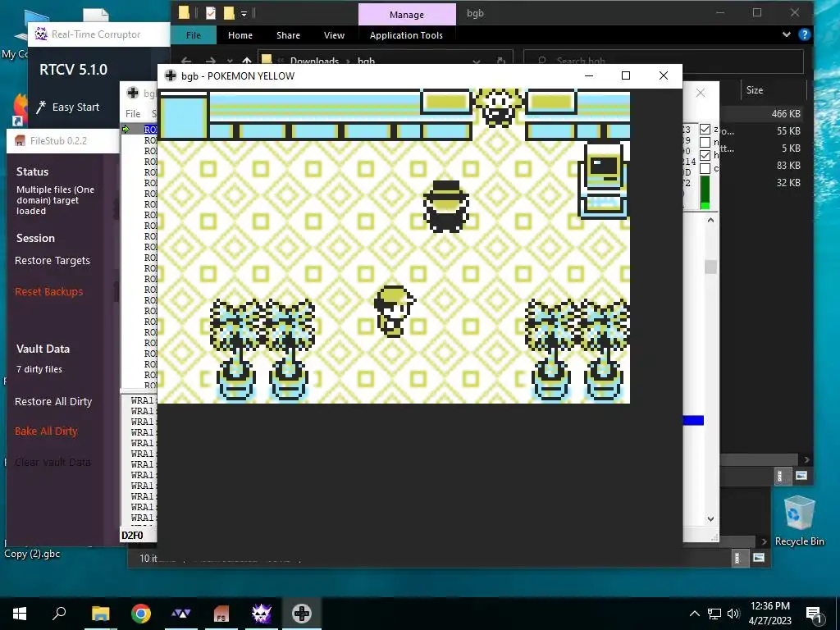
Task: Switch to the bgb emulator taskbar icon
Action: 302,614
